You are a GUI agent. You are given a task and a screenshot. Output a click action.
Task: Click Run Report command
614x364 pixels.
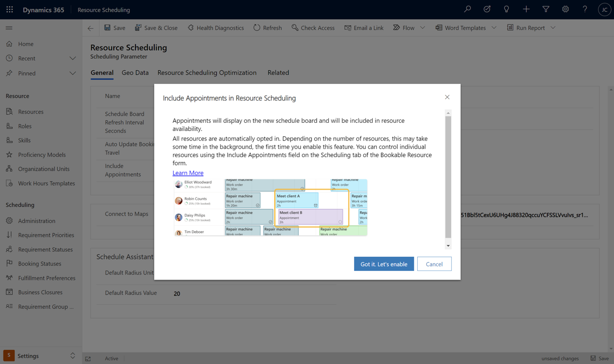click(x=526, y=28)
